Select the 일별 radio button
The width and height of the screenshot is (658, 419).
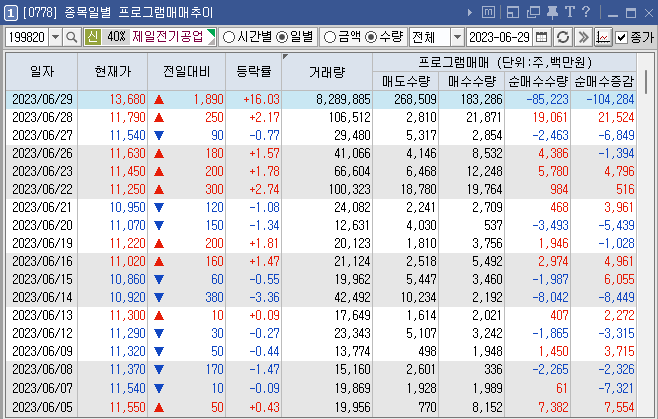[x=282, y=37]
